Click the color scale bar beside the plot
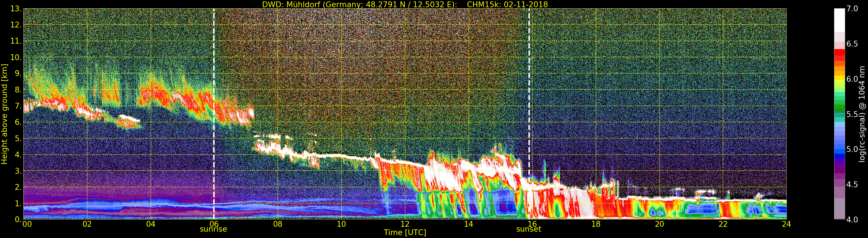Screen dimensions: 868x238 839,114
